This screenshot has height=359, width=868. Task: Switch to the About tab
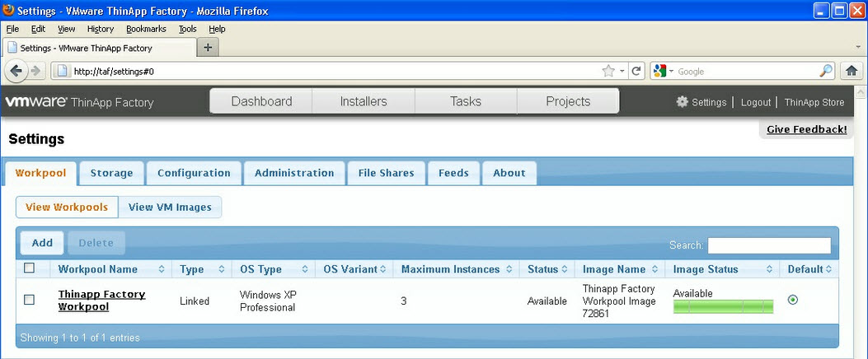[509, 173]
